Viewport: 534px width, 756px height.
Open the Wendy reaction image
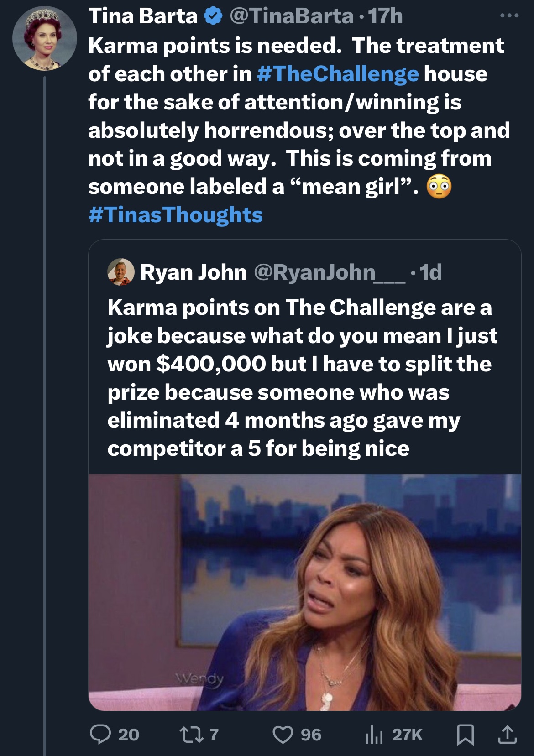click(x=305, y=592)
